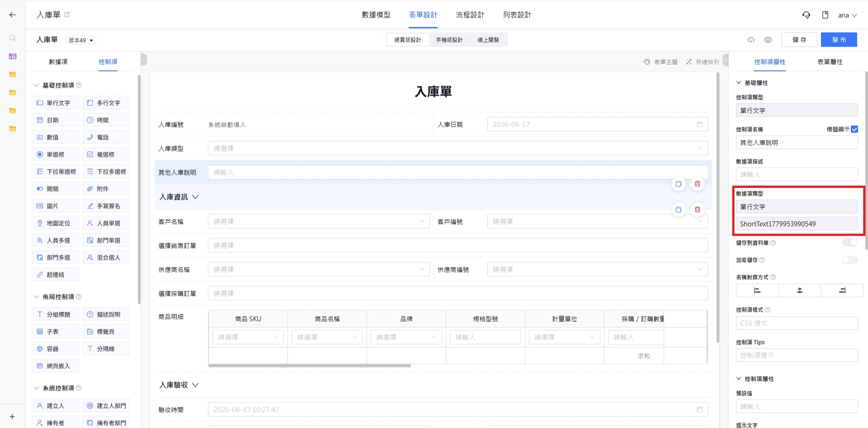Image resolution: width=868 pixels, height=428 pixels.
Task: Delete the 其他入庫說明 field with trash icon
Action: click(698, 184)
